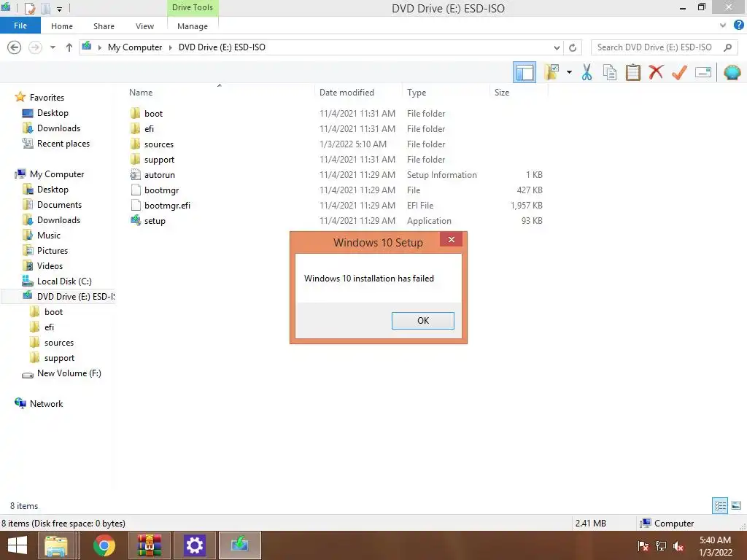Click the Paste clipboard icon
The height and width of the screenshot is (560, 747).
pos(632,72)
